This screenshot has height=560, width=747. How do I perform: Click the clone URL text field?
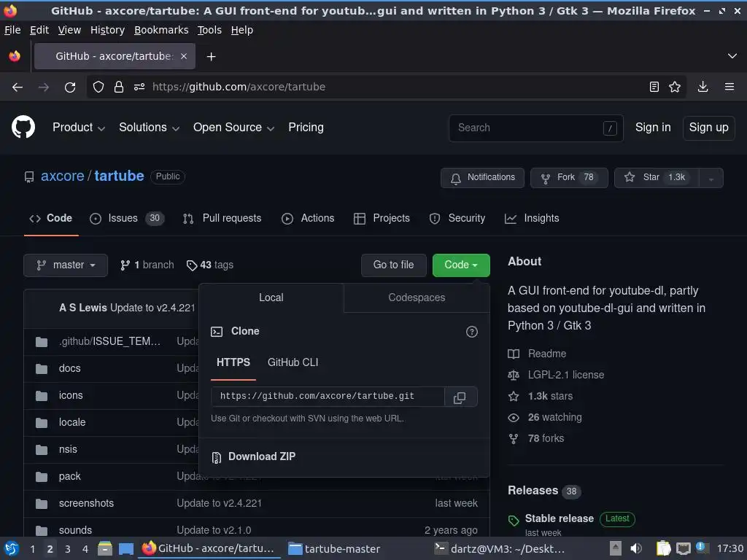coord(328,397)
